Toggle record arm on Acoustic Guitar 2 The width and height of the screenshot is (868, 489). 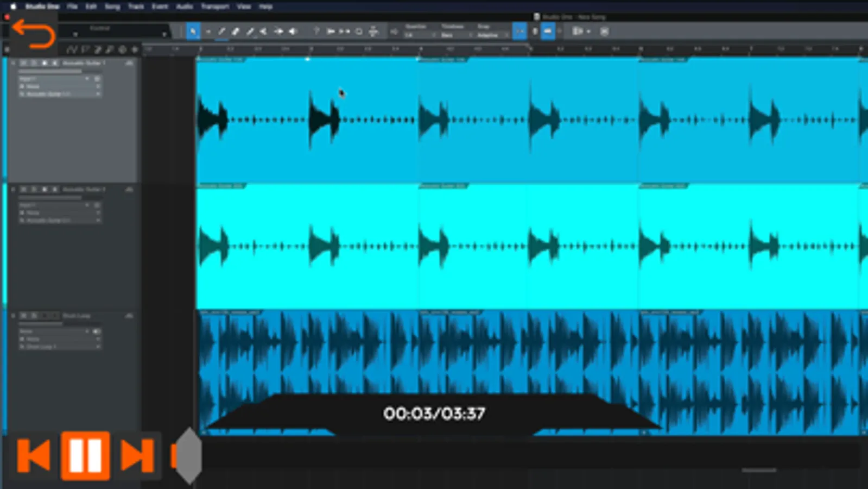(45, 189)
